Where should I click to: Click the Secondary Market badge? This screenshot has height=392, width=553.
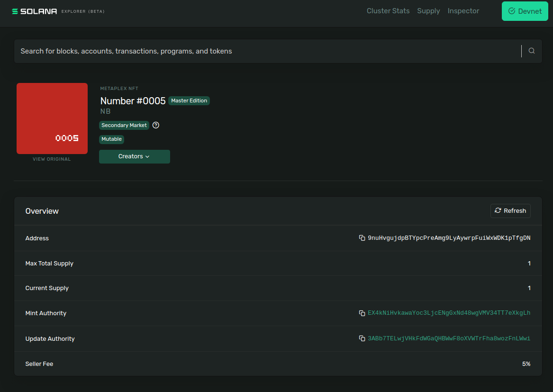pyautogui.click(x=124, y=125)
